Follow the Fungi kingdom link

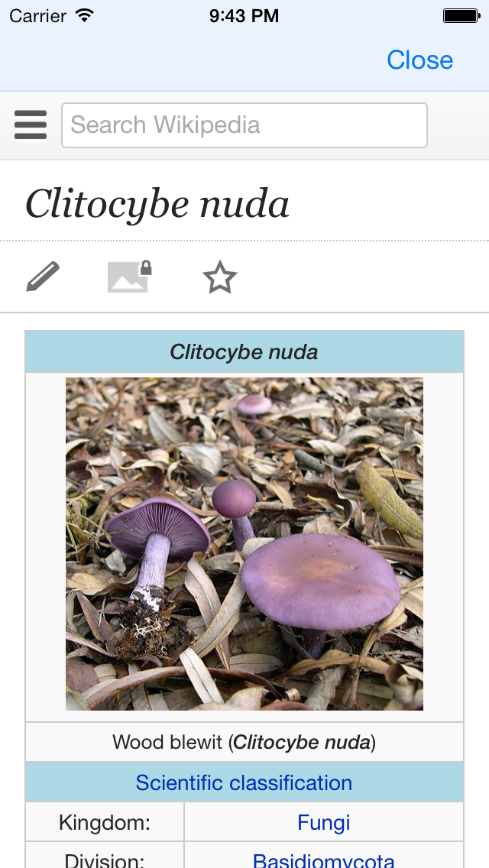324,822
